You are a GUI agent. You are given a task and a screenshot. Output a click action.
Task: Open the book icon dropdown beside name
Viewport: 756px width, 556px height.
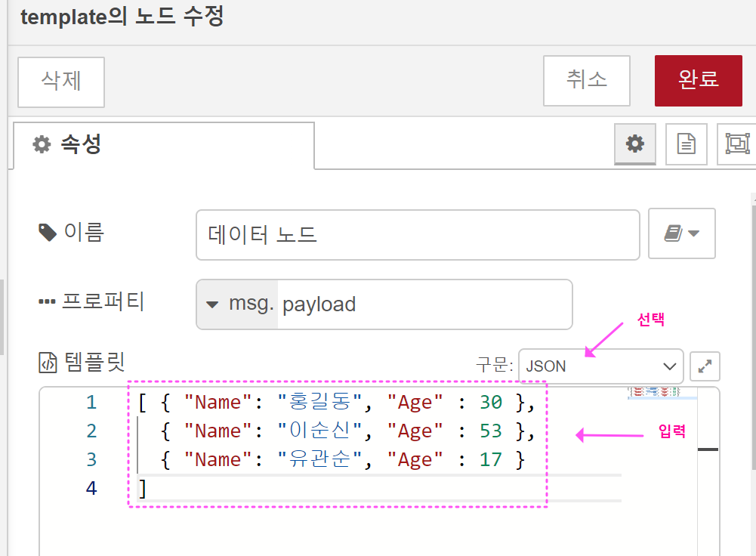[x=681, y=234]
